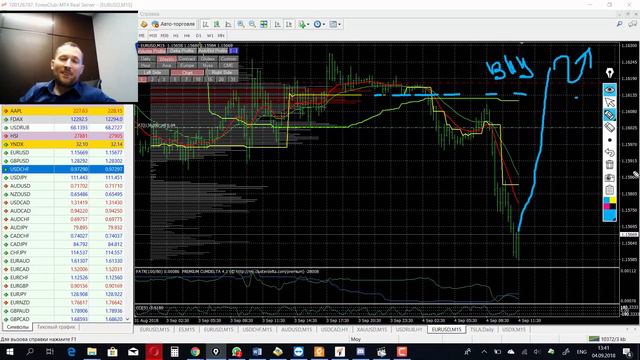The image size is (640, 360).
Task: Open TeamViewer from the taskbar
Action: click(x=298, y=351)
